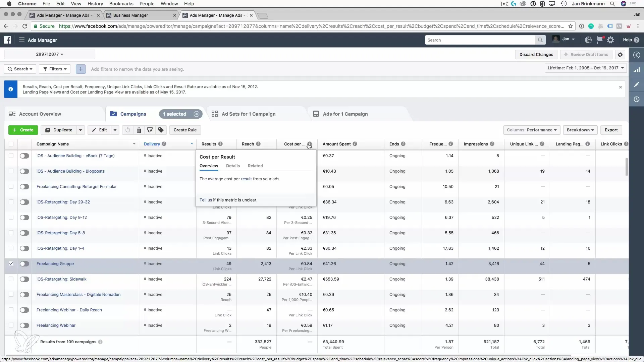Uncheck the Freelancing Gruppe row checkbox
Image resolution: width=644 pixels, height=362 pixels.
tap(11, 264)
